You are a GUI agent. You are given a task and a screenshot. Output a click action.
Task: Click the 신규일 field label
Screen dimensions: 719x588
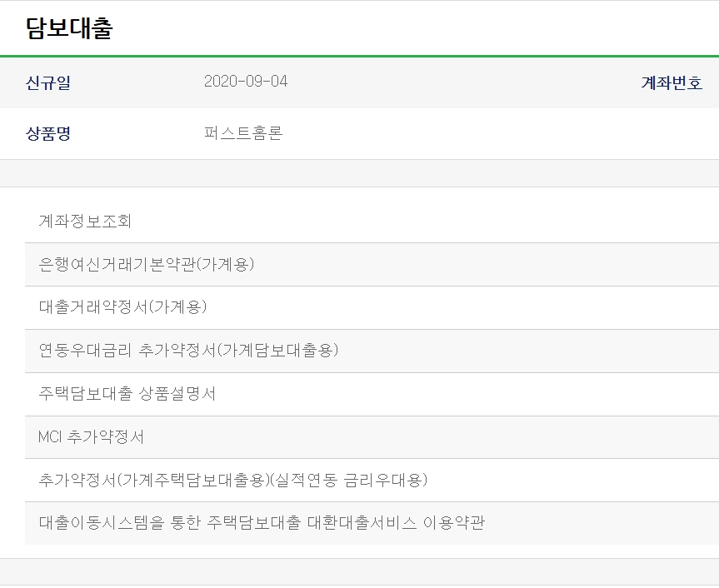coord(44,83)
